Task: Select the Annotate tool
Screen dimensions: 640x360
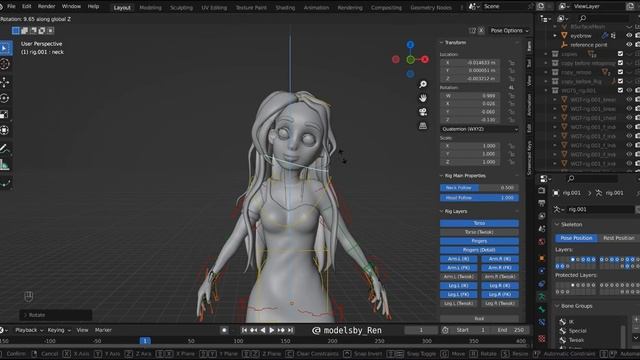Action: click(x=5, y=149)
